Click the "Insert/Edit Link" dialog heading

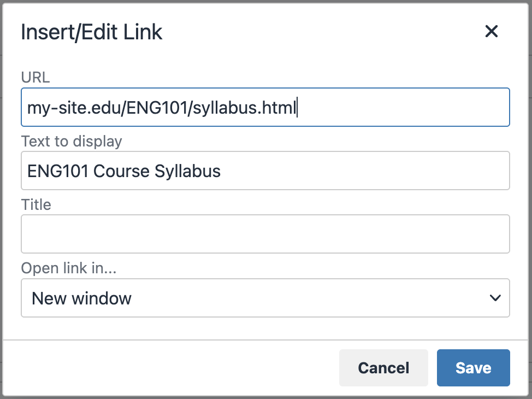[92, 32]
